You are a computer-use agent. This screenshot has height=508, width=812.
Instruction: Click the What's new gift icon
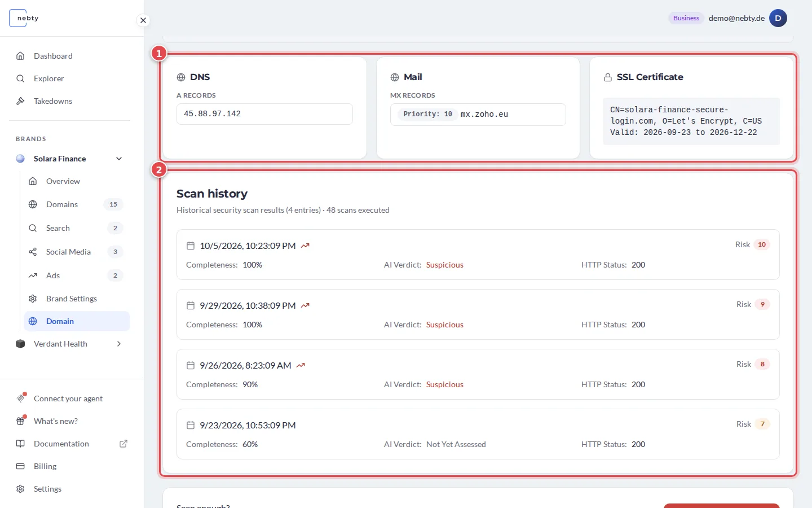pyautogui.click(x=21, y=421)
